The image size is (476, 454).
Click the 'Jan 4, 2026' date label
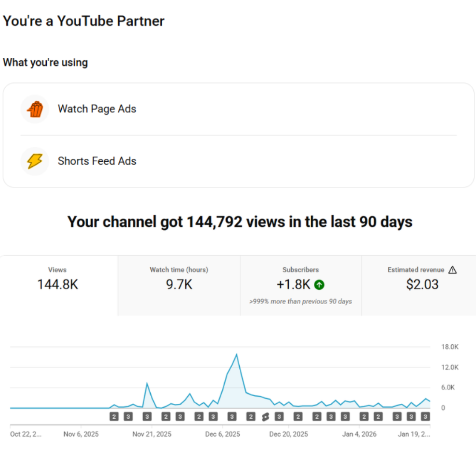[360, 434]
